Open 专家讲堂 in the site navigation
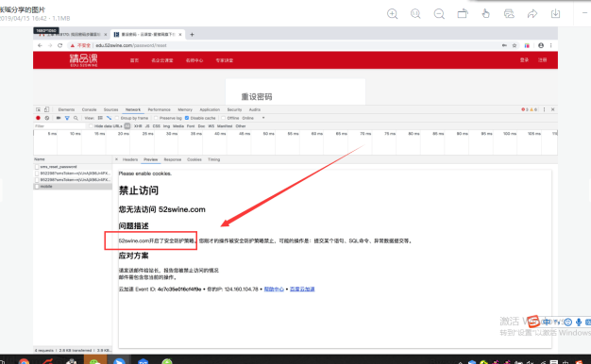The image size is (591, 364). click(x=225, y=60)
